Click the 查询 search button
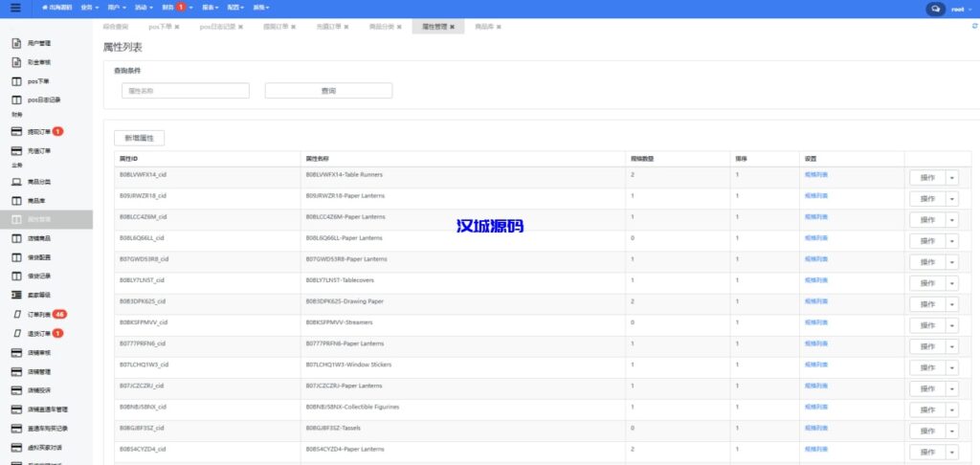This screenshot has width=980, height=465. (x=328, y=91)
